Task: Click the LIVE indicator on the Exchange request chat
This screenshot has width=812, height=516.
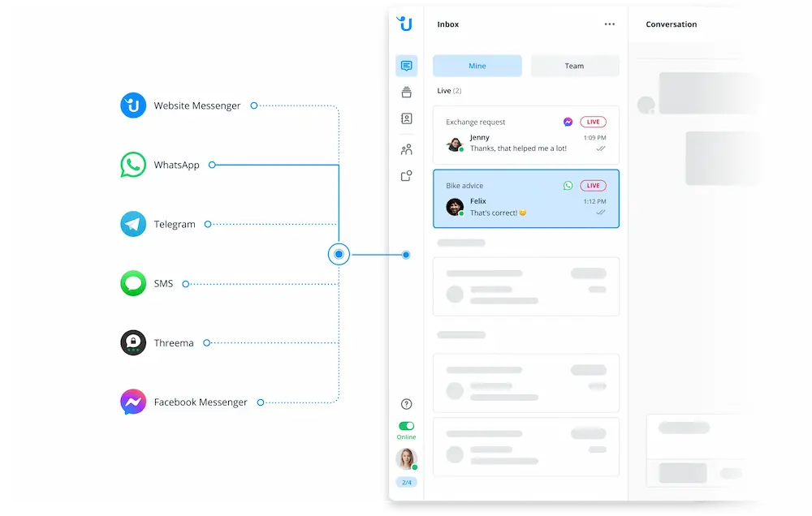Action: point(593,122)
